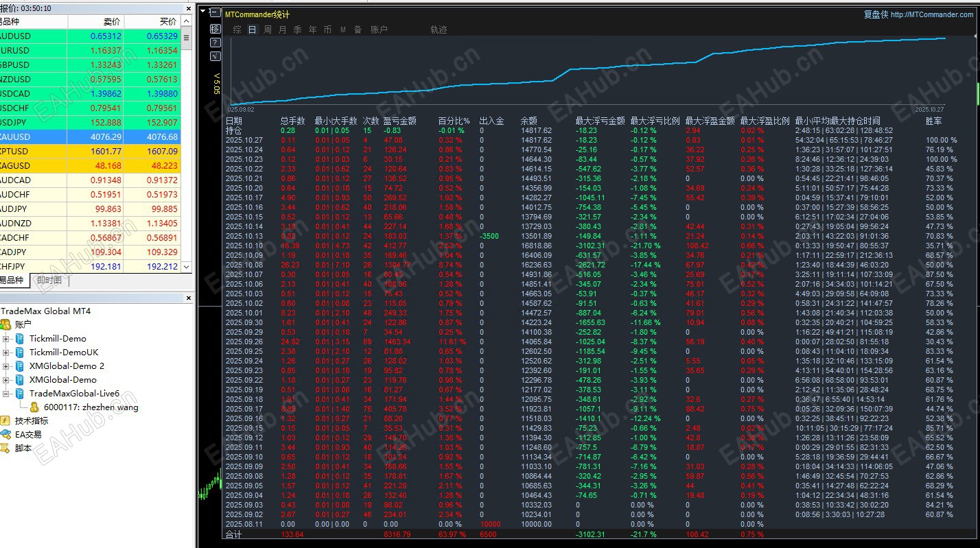Click the minimize (−) button beside MTCommander统计
The width and height of the screenshot is (980, 548).
215,13
